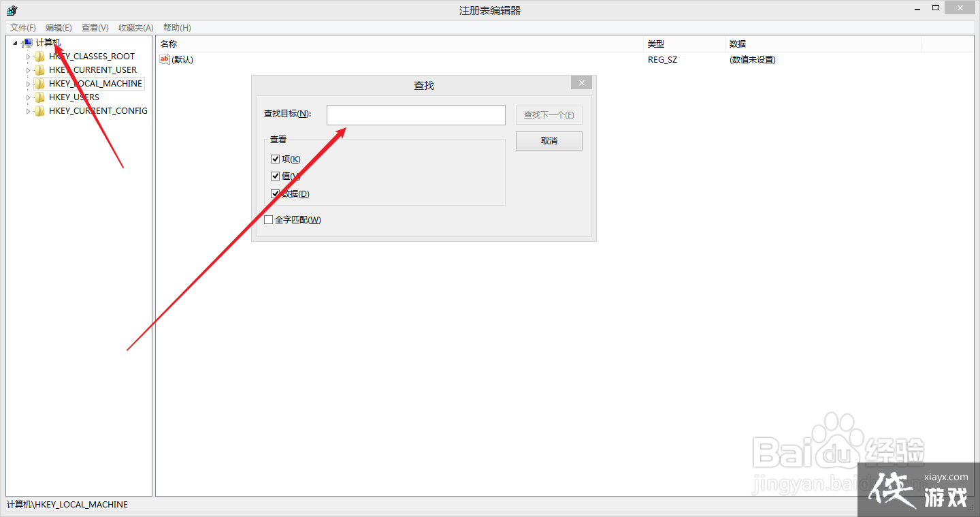Click the HKEY_LOCAL_MACHINE folder icon
This screenshot has height=517, width=980.
[x=40, y=84]
